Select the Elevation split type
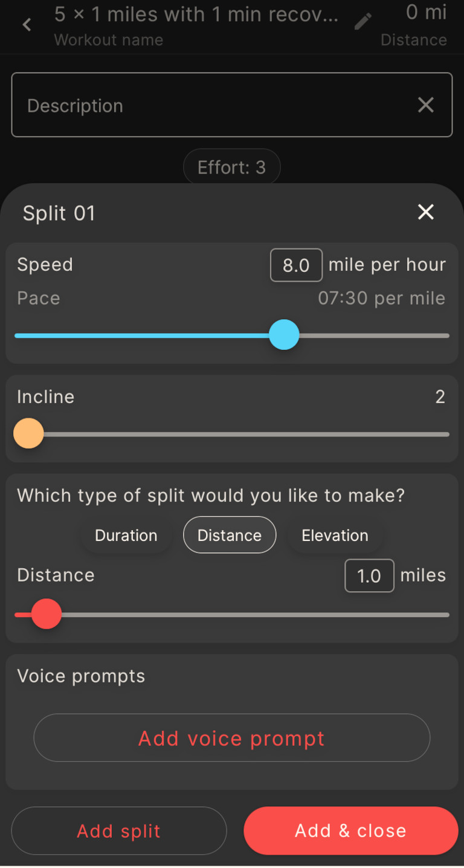The height and width of the screenshot is (868, 464). point(334,535)
